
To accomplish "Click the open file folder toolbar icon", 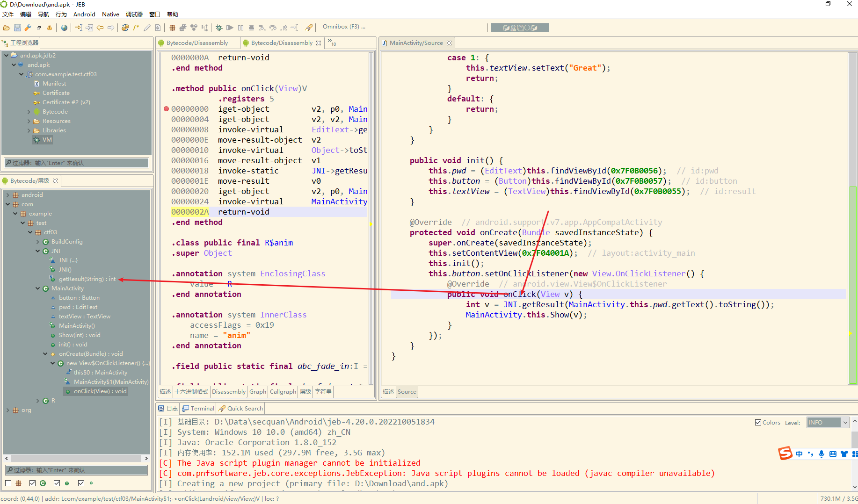I will tap(7, 28).
